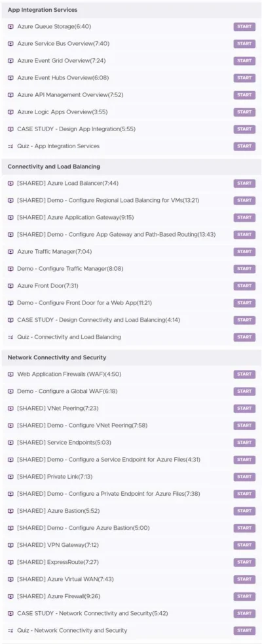Start the Azure Service Bus Overview lesson

tap(244, 44)
